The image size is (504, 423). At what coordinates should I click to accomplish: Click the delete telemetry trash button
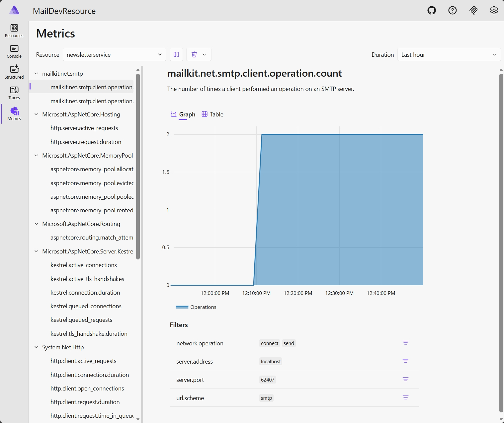(x=194, y=54)
